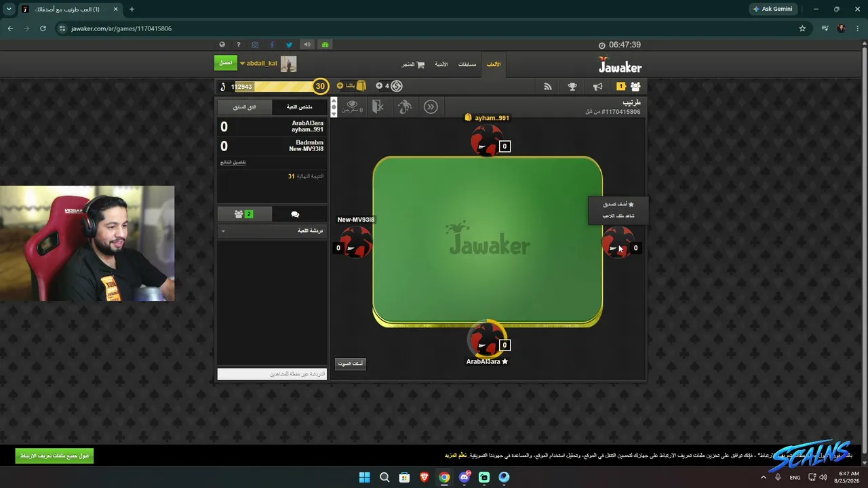Open the globe language icon
This screenshot has height=488, width=868.
click(x=222, y=45)
